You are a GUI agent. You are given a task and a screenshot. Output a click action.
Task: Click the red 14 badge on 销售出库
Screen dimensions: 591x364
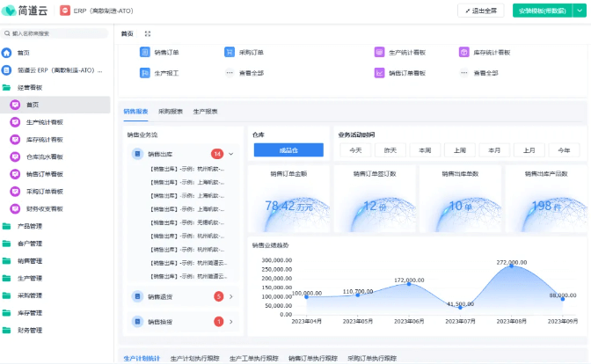click(x=217, y=154)
